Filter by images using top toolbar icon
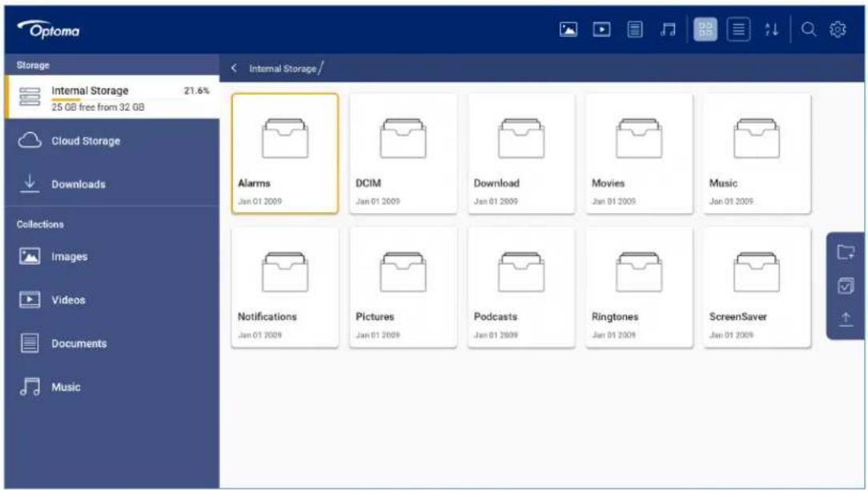 (x=569, y=30)
